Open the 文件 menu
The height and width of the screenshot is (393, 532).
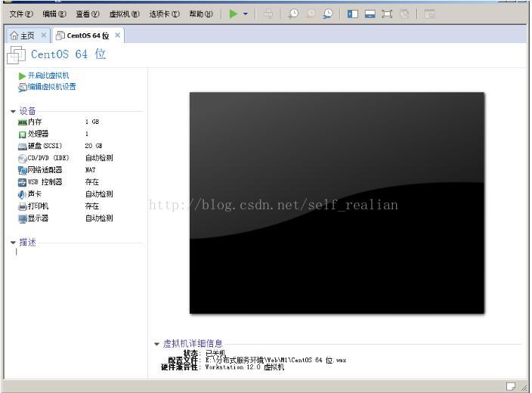21,14
